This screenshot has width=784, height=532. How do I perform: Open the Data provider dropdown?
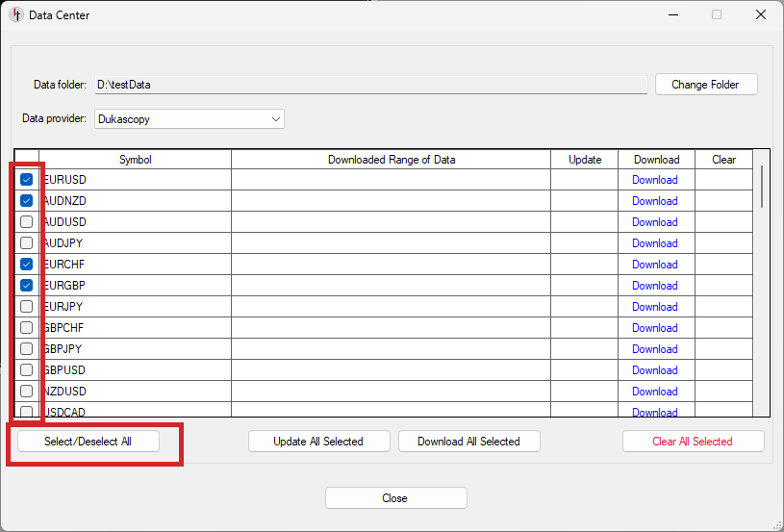point(190,119)
